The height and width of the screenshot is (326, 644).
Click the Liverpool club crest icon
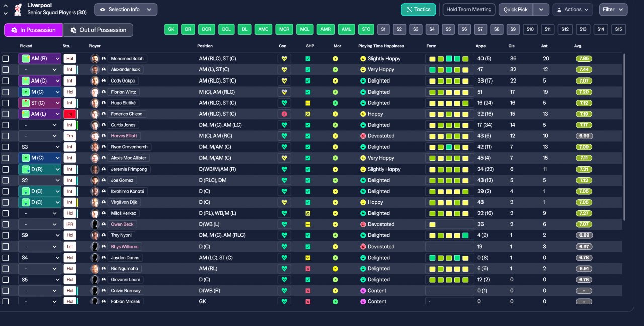pos(18,9)
